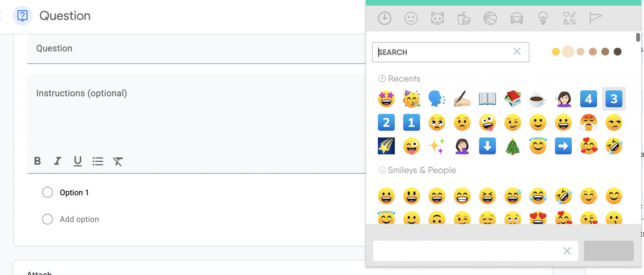The width and height of the screenshot is (644, 275).
Task: Insert a bulleted list
Action: (98, 161)
